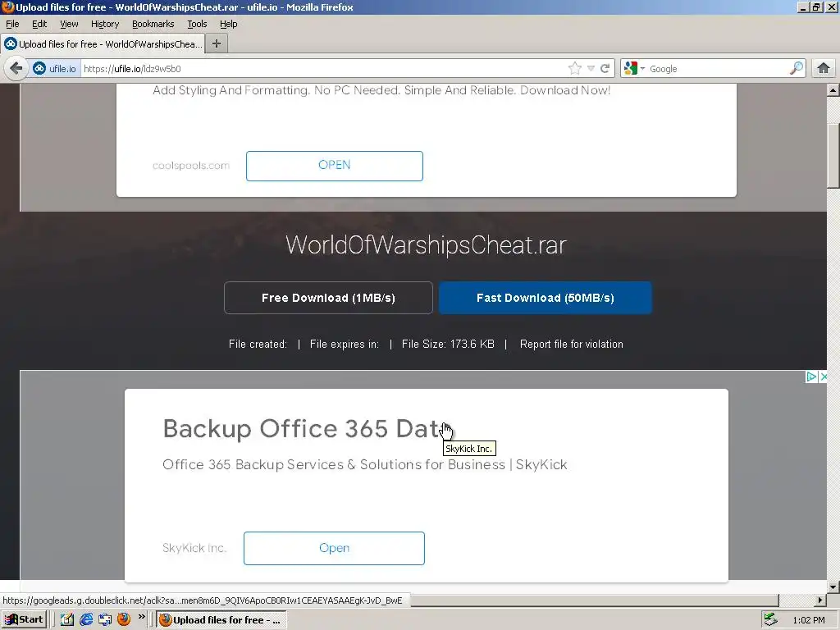Click the network tray icon

point(770,620)
